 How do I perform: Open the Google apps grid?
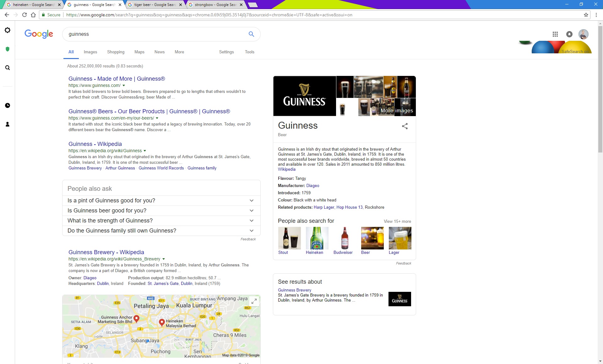(555, 34)
